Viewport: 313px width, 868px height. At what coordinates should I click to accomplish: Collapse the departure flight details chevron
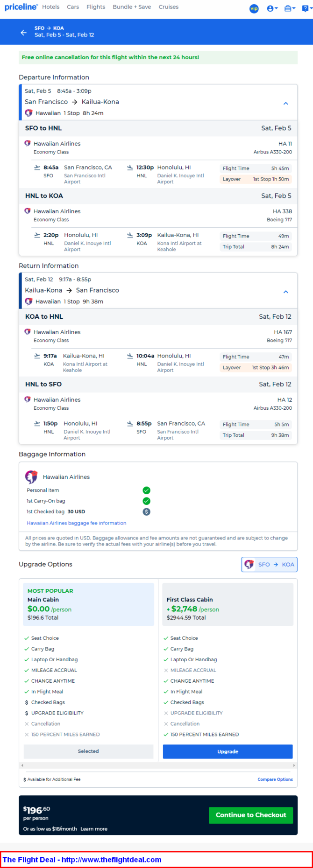click(286, 103)
